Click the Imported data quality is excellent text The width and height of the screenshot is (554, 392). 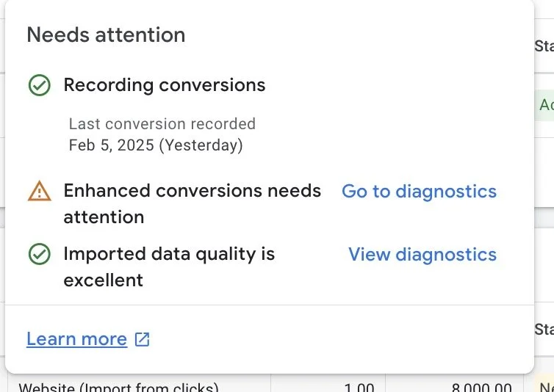169,266
